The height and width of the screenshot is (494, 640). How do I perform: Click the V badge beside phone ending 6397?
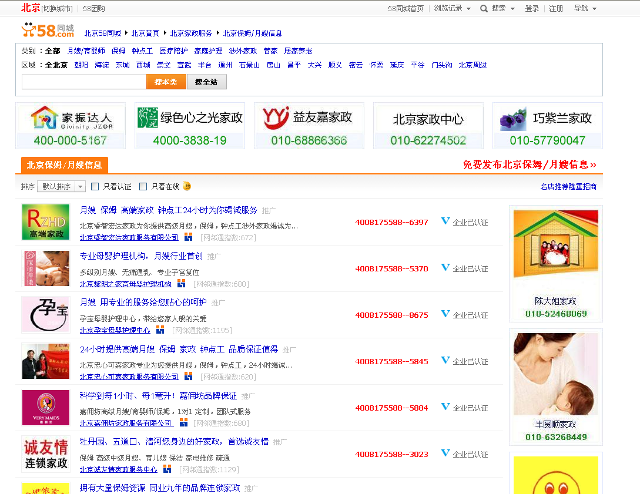click(x=445, y=221)
